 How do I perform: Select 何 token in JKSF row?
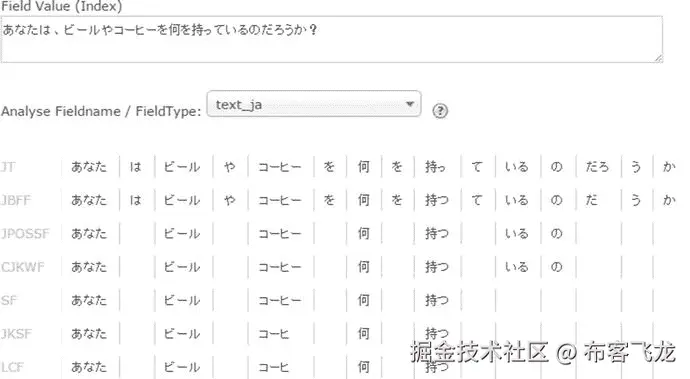coord(363,334)
